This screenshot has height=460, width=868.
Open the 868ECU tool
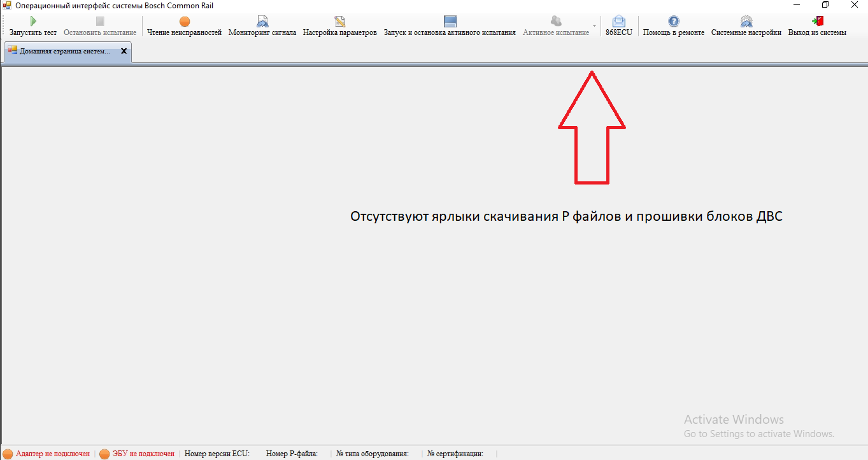click(x=619, y=26)
